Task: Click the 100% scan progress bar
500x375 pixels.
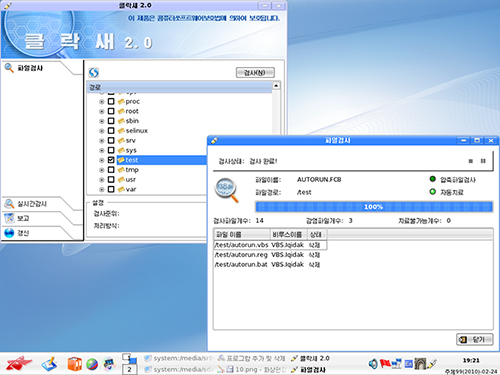Action: (x=374, y=207)
